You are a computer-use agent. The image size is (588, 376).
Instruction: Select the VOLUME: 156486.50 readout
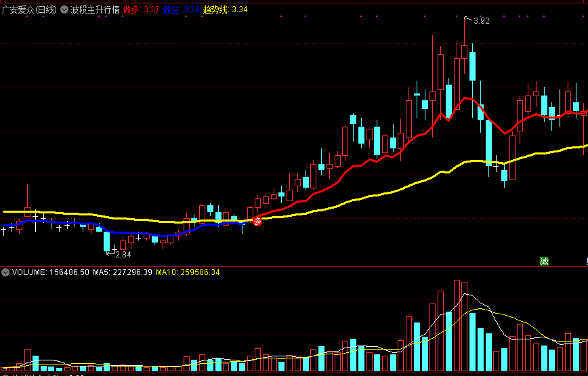click(x=51, y=272)
